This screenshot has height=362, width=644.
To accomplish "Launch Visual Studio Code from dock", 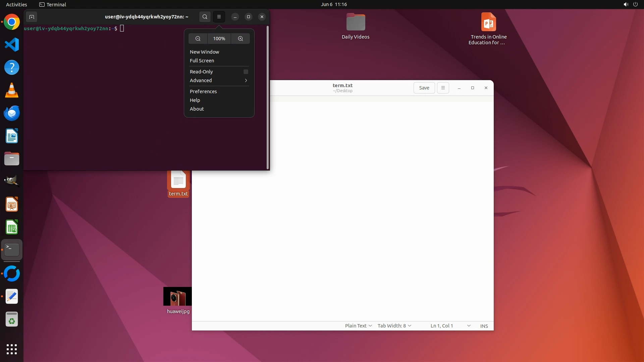I will (12, 45).
